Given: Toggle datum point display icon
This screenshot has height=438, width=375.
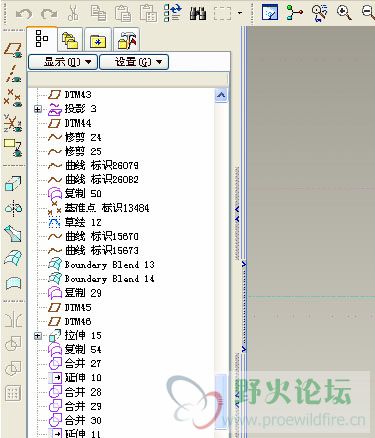Looking at the screenshot, I should click(13, 98).
